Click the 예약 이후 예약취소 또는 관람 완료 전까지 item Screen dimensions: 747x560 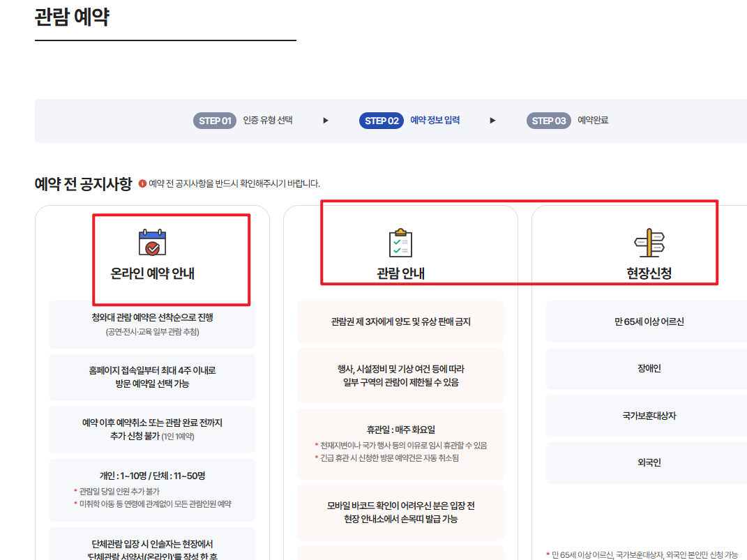pos(153,429)
